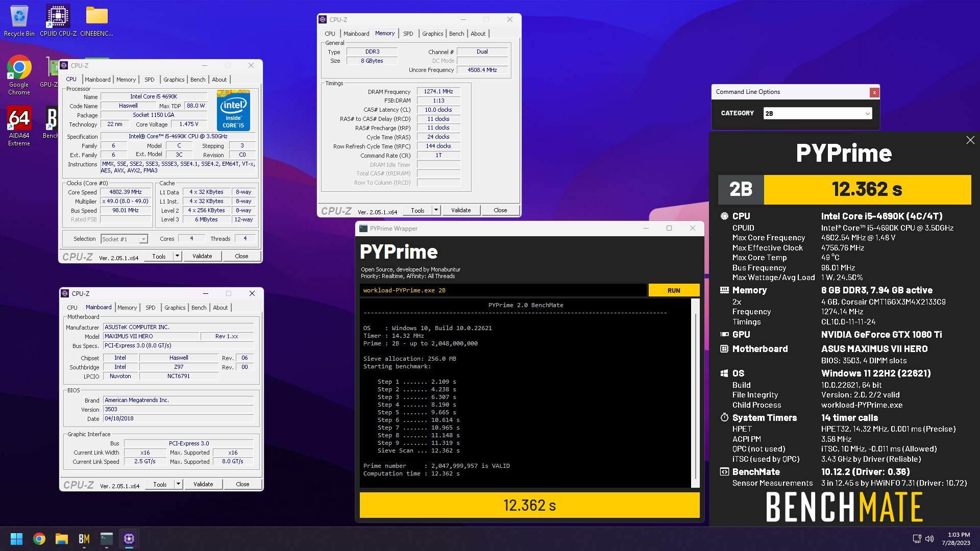Expand Tools arrow in Mainboard tab window
The image size is (980, 551).
point(178,484)
